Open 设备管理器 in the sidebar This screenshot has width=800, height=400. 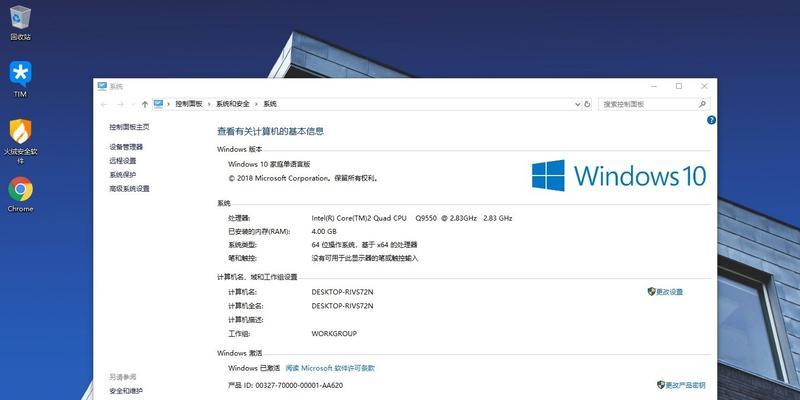tap(126, 147)
